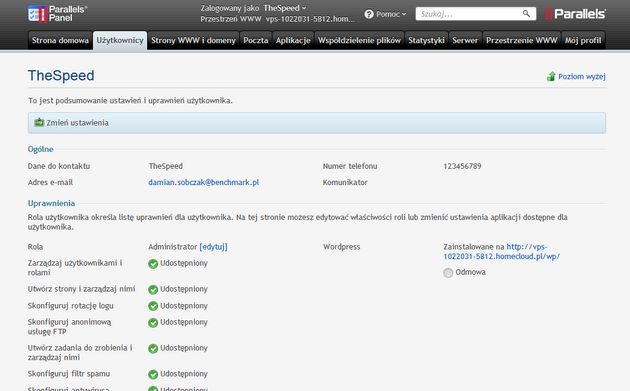Go to the Mój profil tab
This screenshot has width=630, height=391.
(583, 40)
